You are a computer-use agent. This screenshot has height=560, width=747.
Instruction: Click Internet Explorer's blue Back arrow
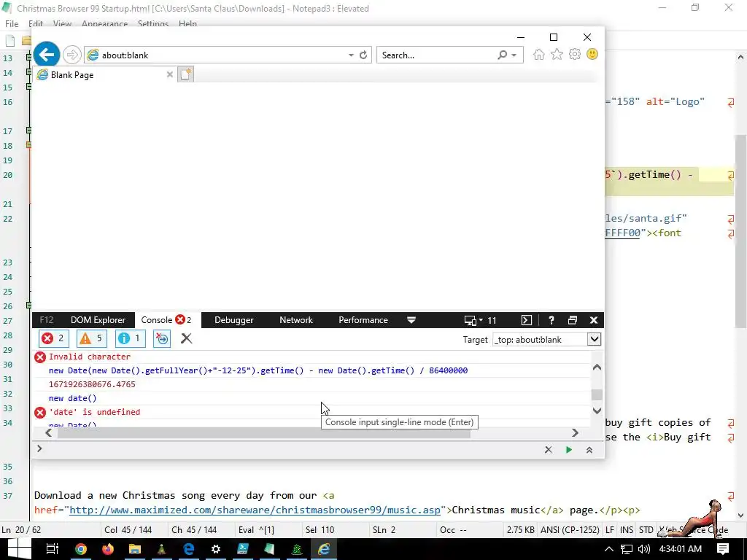(x=47, y=55)
